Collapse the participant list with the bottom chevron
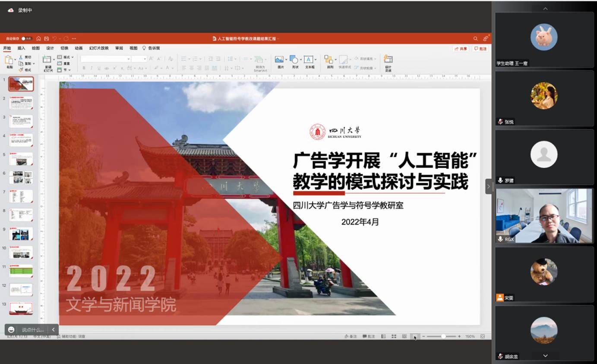 [x=545, y=356]
